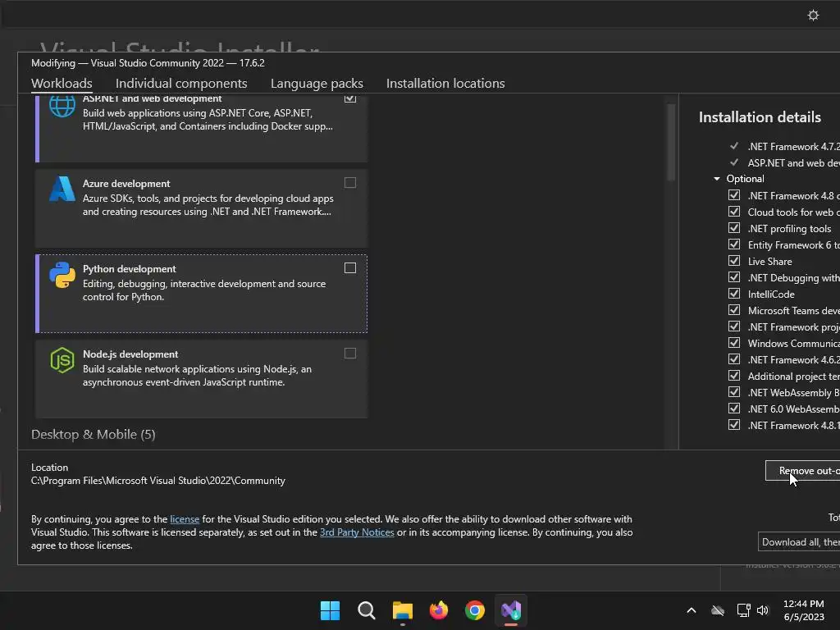The width and height of the screenshot is (840, 630).
Task: Switch to the Workloads tab
Action: 62,83
